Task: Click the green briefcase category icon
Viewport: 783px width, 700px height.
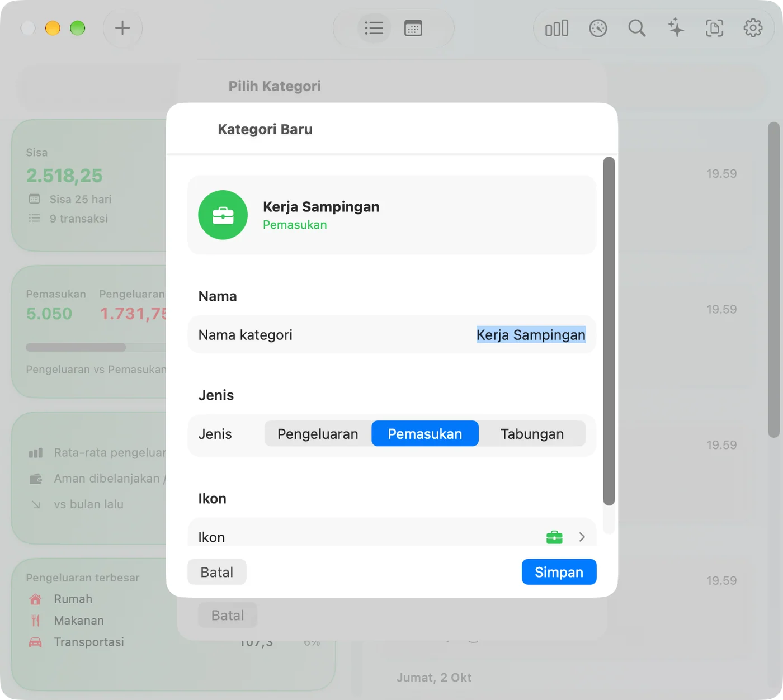Action: tap(223, 215)
